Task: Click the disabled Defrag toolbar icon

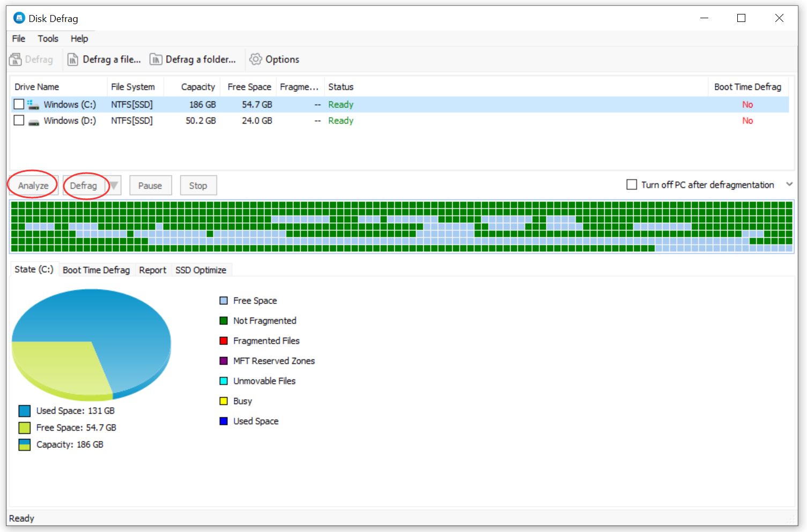Action: pos(16,59)
